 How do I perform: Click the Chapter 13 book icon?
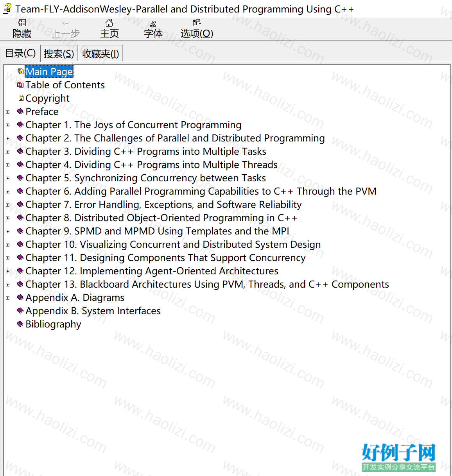pos(21,284)
